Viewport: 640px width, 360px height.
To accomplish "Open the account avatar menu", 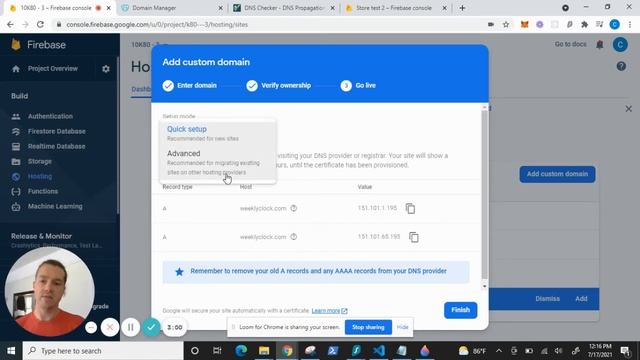I will tap(620, 44).
